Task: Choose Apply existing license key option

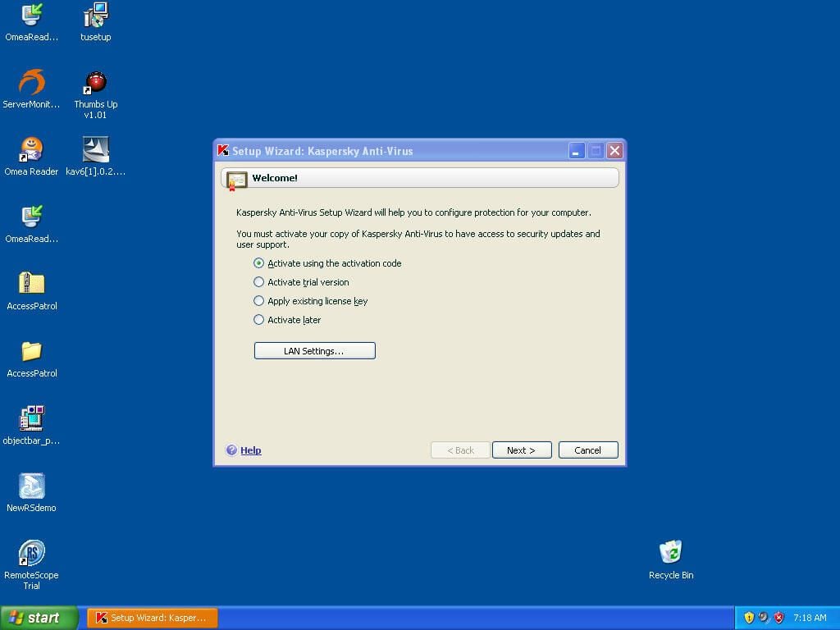Action: (x=258, y=300)
